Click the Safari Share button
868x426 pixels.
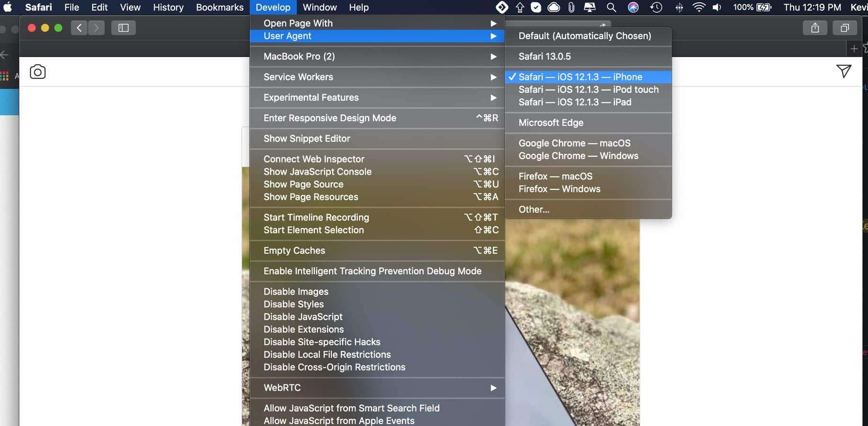pyautogui.click(x=815, y=28)
